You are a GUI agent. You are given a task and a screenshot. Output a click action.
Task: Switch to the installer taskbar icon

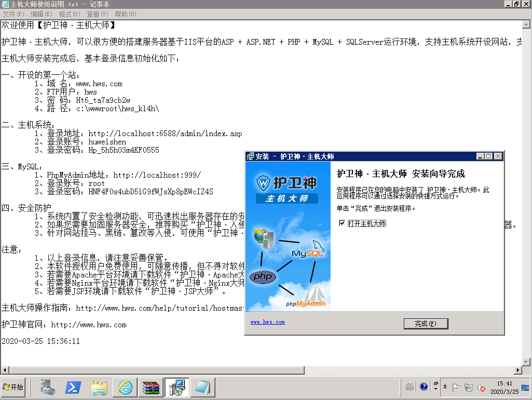tap(176, 388)
